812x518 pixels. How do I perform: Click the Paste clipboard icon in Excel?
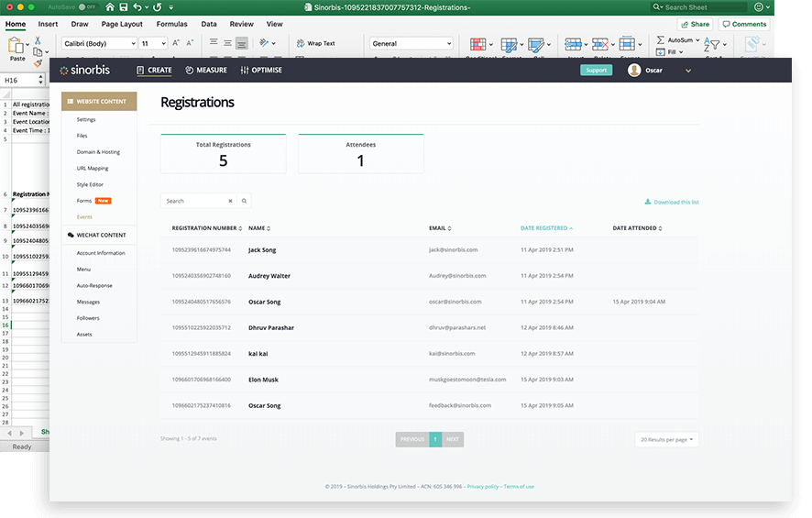[x=16, y=46]
